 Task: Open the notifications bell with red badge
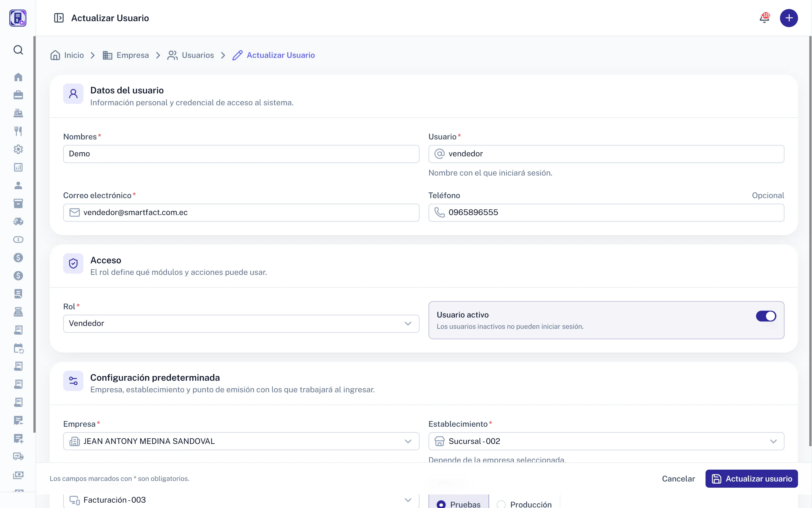[x=765, y=18]
